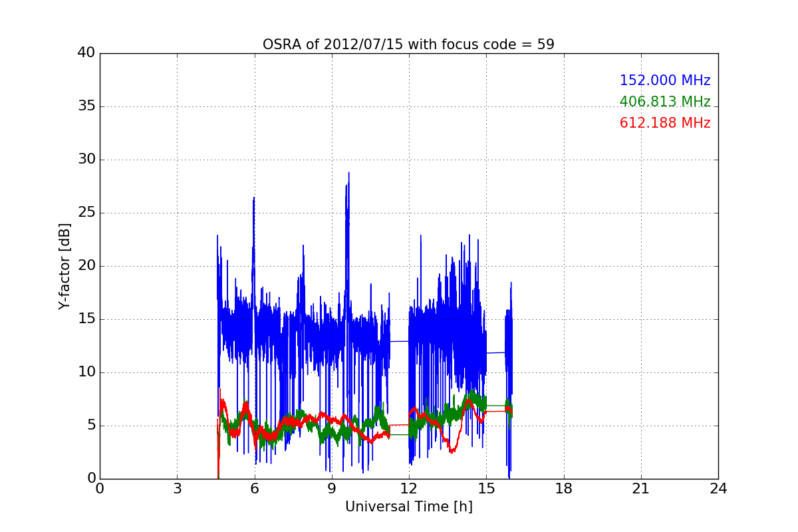The image size is (798, 532).
Task: Select the blue '152.000 MHz' legend label
Action: (x=665, y=80)
